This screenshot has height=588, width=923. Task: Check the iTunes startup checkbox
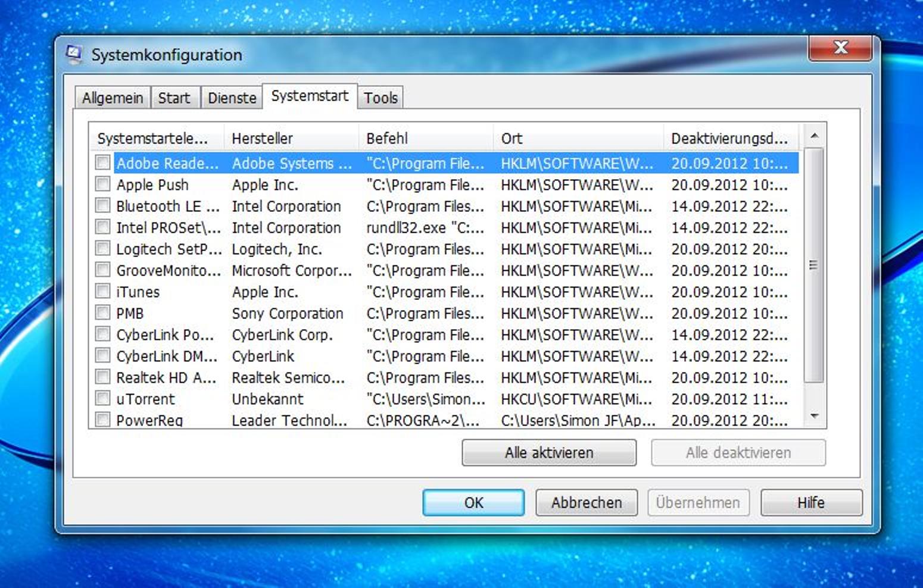point(103,291)
